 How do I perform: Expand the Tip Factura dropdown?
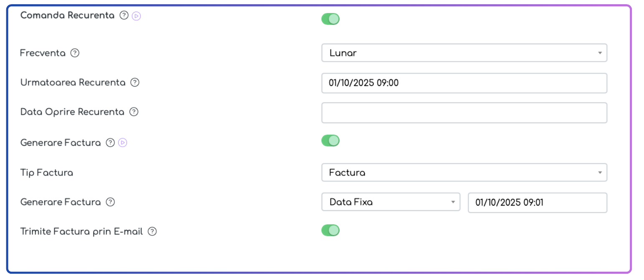(x=464, y=173)
